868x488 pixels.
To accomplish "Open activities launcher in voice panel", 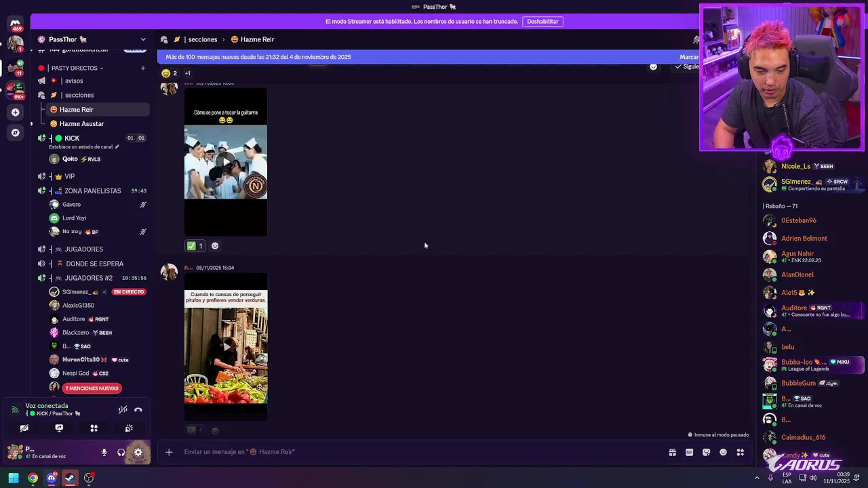I will pyautogui.click(x=94, y=428).
